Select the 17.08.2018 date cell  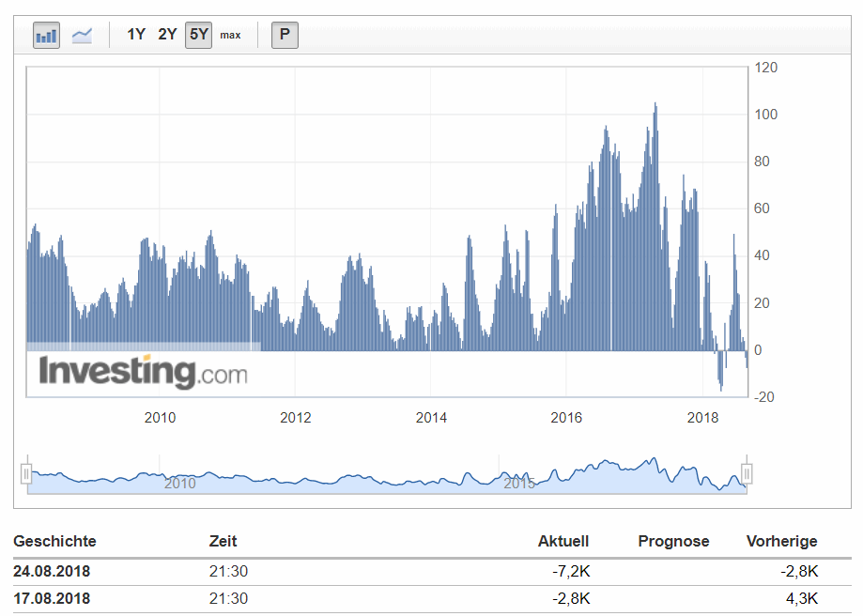click(52, 598)
